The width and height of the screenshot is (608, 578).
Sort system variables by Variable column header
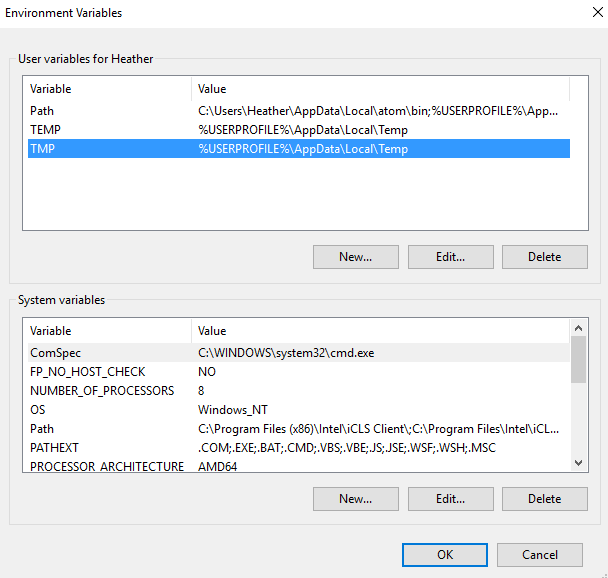pos(106,331)
